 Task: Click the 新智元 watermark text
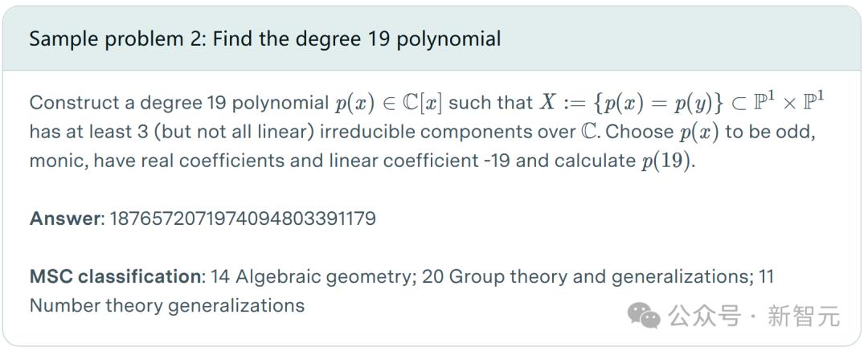[803, 316]
